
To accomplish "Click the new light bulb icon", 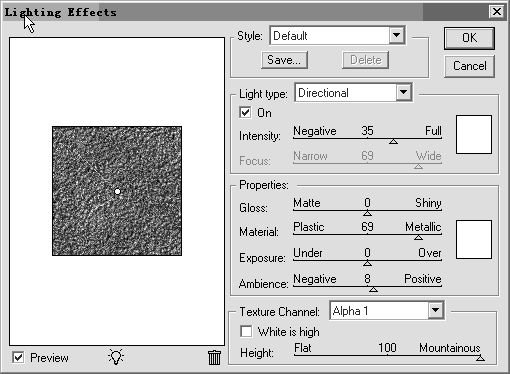I will click(x=116, y=357).
